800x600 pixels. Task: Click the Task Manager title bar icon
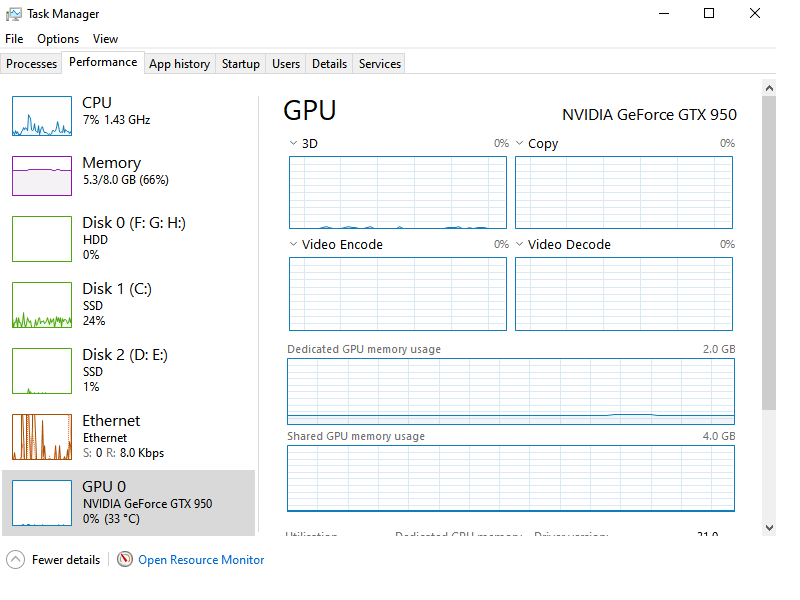click(13, 14)
